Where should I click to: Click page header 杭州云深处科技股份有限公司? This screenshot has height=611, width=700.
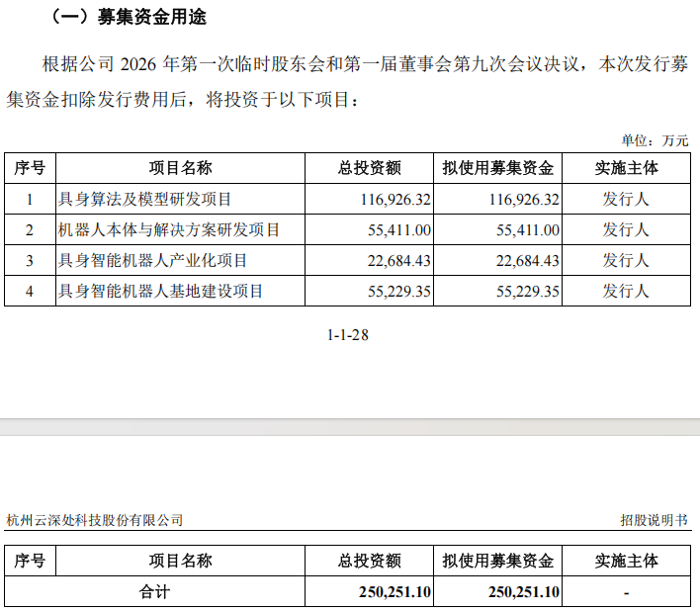95,520
